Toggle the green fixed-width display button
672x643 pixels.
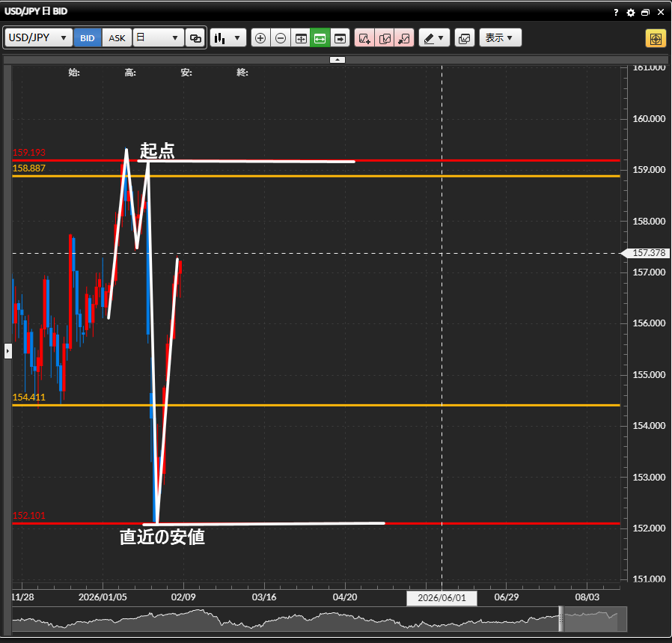click(x=320, y=38)
